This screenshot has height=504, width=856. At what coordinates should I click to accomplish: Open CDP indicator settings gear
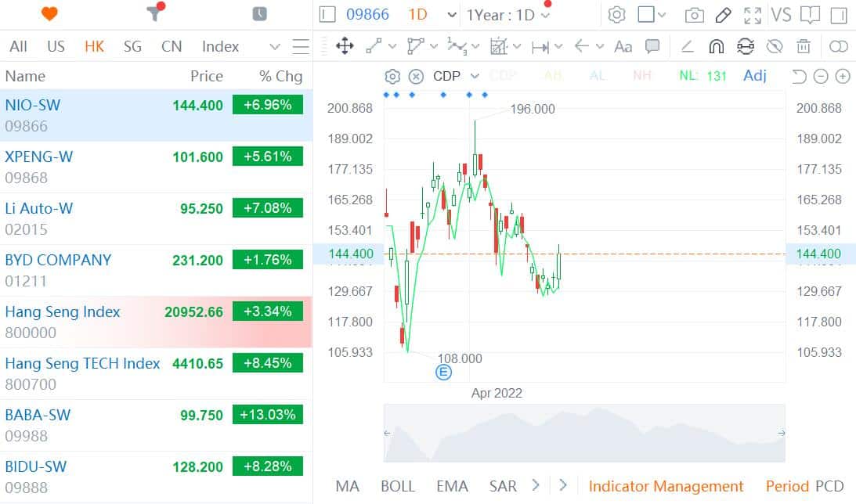pos(392,76)
